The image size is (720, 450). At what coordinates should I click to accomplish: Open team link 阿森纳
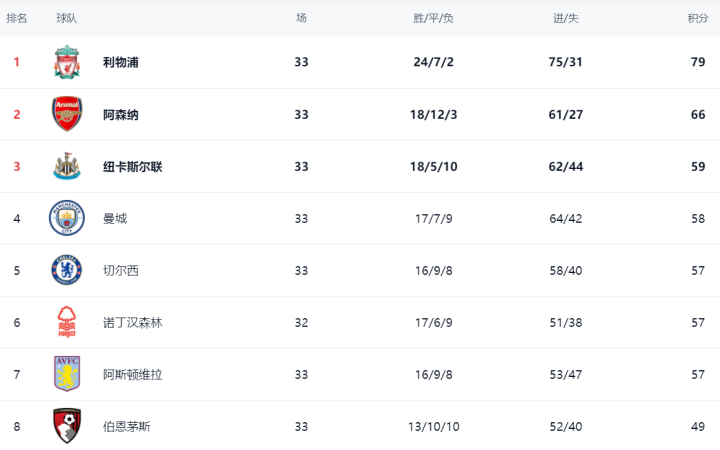tap(121, 114)
